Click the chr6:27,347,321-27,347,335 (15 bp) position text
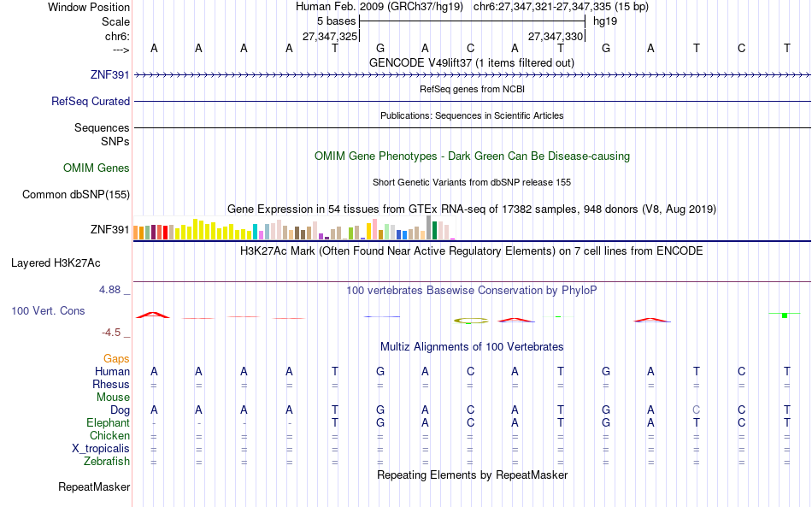The image size is (812, 507). coord(561,7)
